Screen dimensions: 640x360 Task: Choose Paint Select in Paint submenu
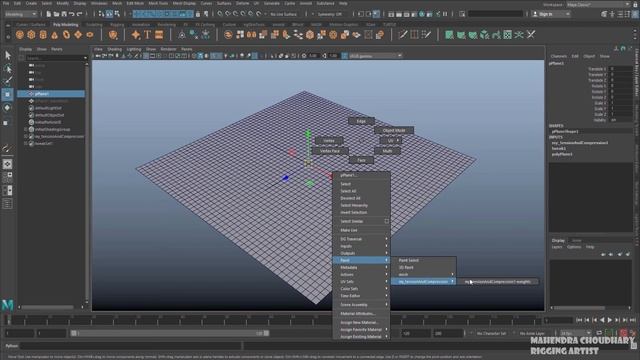(x=424, y=260)
